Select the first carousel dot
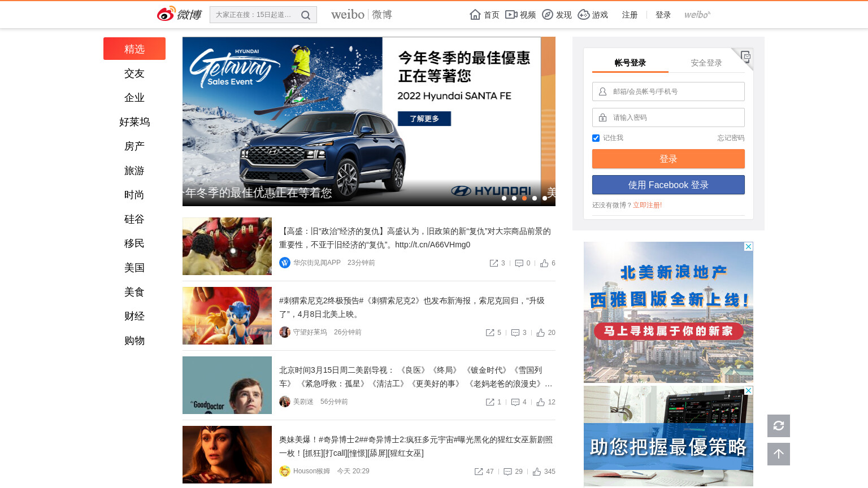Viewport: 868px width, 488px height. (504, 198)
